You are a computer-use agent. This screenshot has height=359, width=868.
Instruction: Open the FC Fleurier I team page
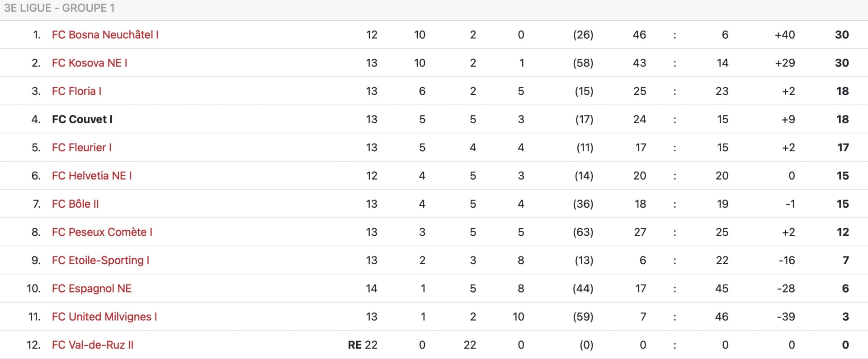pyautogui.click(x=81, y=148)
